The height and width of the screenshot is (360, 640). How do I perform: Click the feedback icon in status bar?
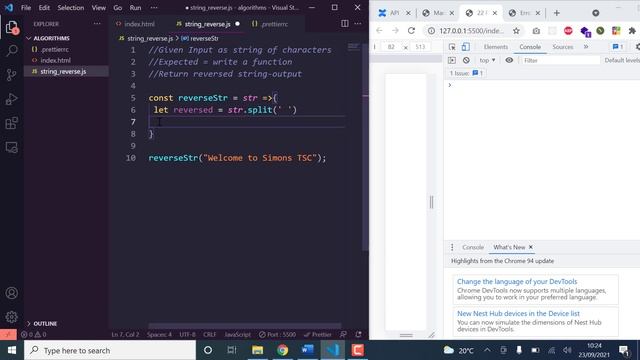click(x=344, y=334)
